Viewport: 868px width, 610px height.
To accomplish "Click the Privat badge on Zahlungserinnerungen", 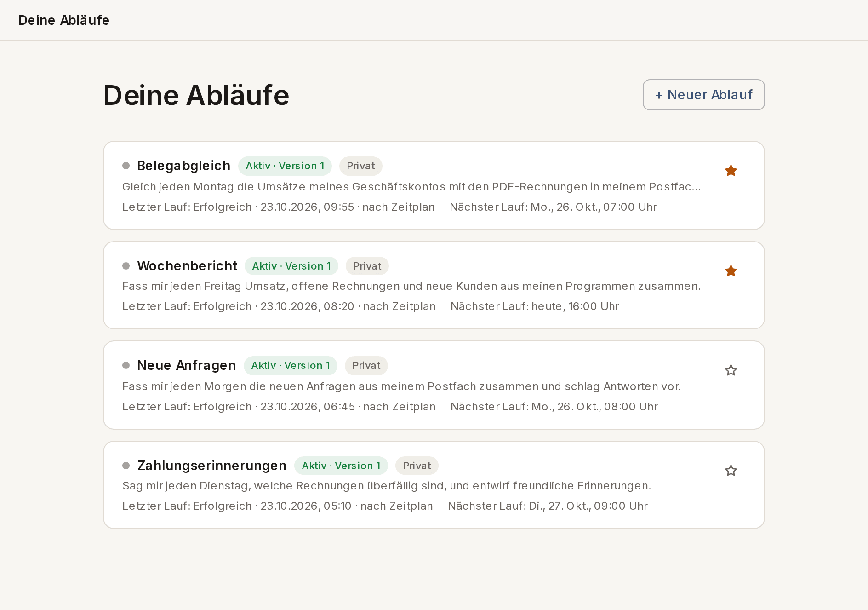I will (x=417, y=466).
